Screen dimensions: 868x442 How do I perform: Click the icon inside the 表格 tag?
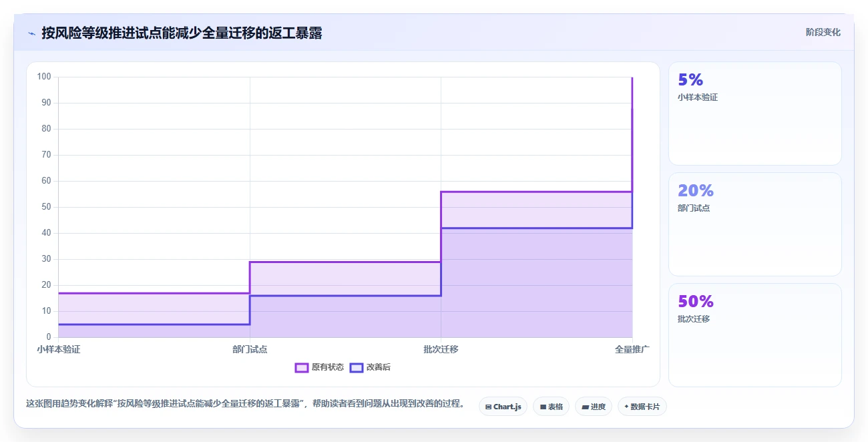click(543, 407)
